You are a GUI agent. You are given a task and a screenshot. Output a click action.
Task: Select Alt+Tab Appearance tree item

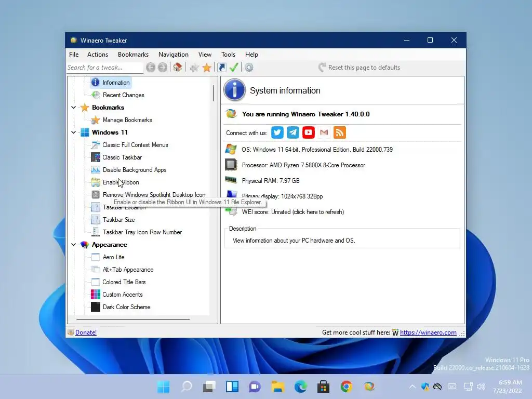click(x=128, y=270)
